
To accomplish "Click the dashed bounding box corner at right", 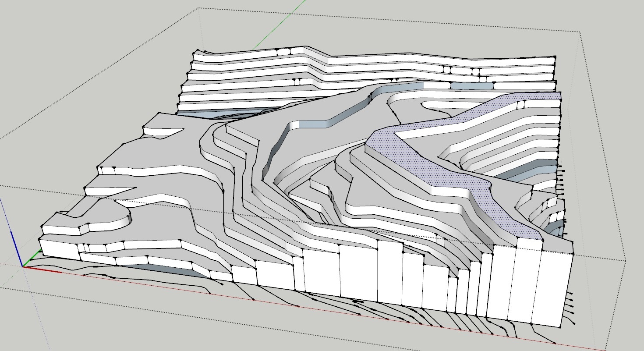I will [x=626, y=261].
